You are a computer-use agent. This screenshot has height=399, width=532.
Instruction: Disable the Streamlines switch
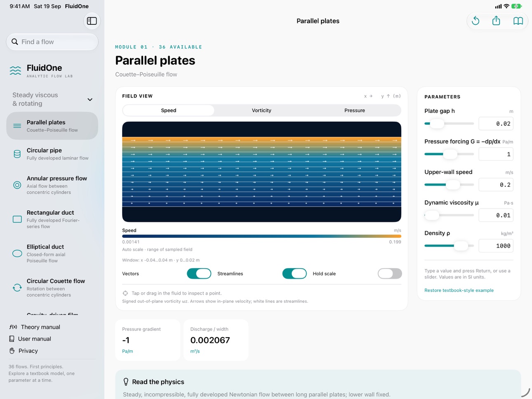click(x=294, y=274)
